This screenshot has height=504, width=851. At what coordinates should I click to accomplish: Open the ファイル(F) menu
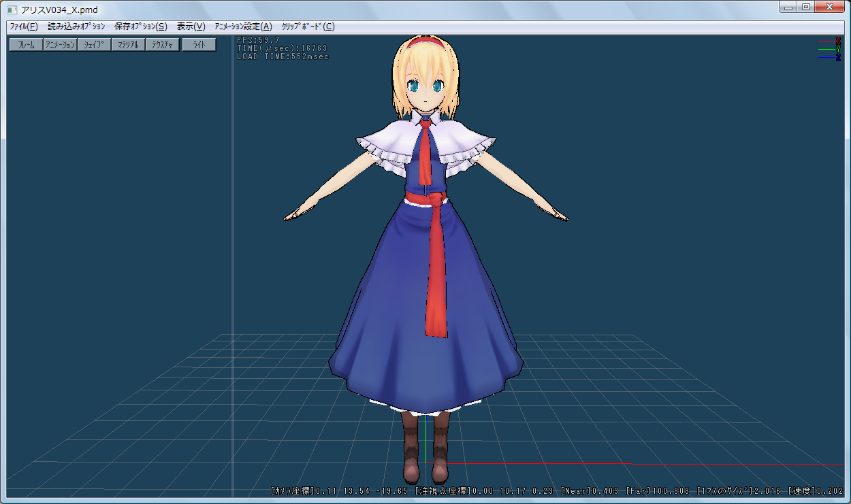pos(23,27)
